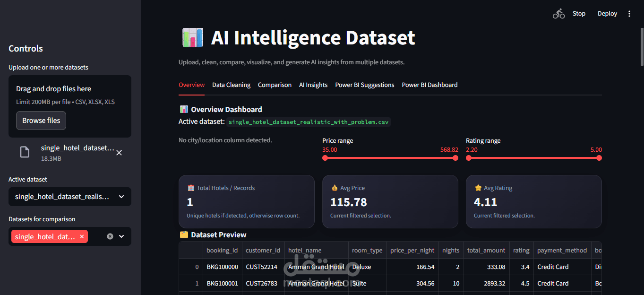Select the Suite room type cell
This screenshot has width=644, height=295.
tap(367, 283)
